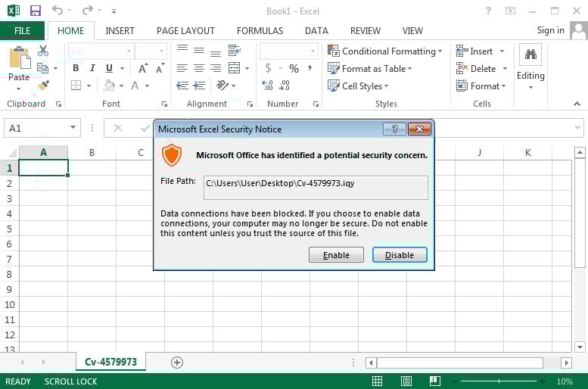Click Merge & Center icon
Viewport: 588px width, 389px height.
pyautogui.click(x=235, y=68)
